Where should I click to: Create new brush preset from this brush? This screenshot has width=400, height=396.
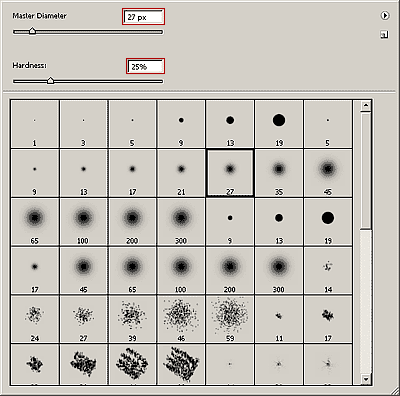pyautogui.click(x=384, y=35)
